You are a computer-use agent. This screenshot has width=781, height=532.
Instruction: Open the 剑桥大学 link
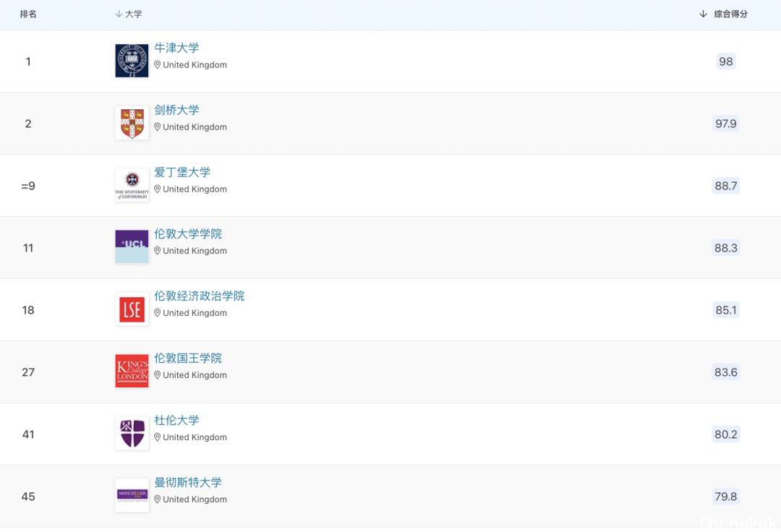[177, 110]
